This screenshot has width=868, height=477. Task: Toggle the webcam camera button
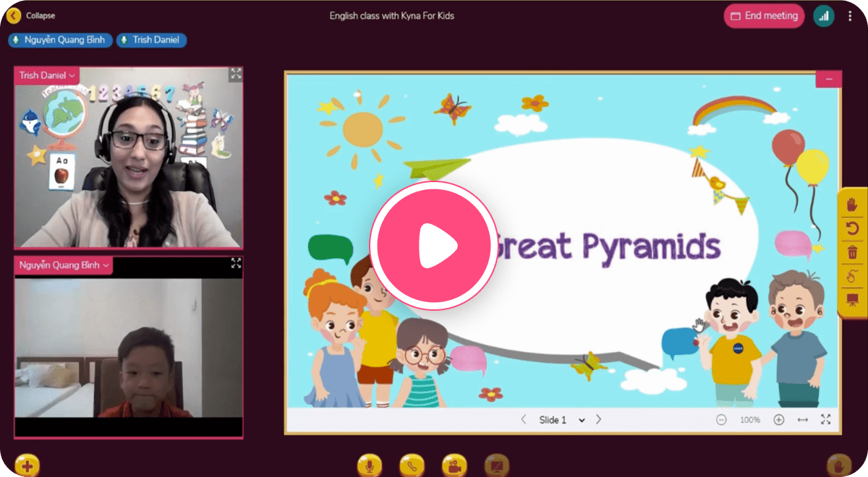pos(454,465)
